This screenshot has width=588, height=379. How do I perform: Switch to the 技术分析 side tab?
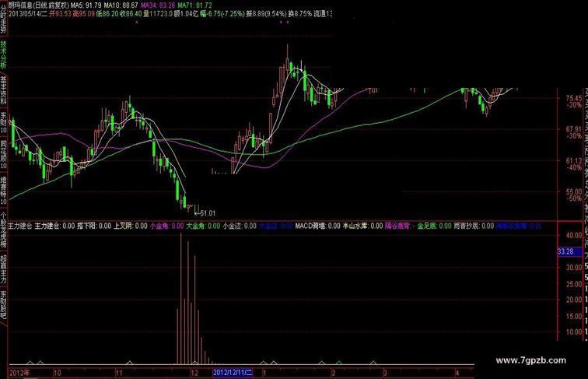click(x=3, y=54)
